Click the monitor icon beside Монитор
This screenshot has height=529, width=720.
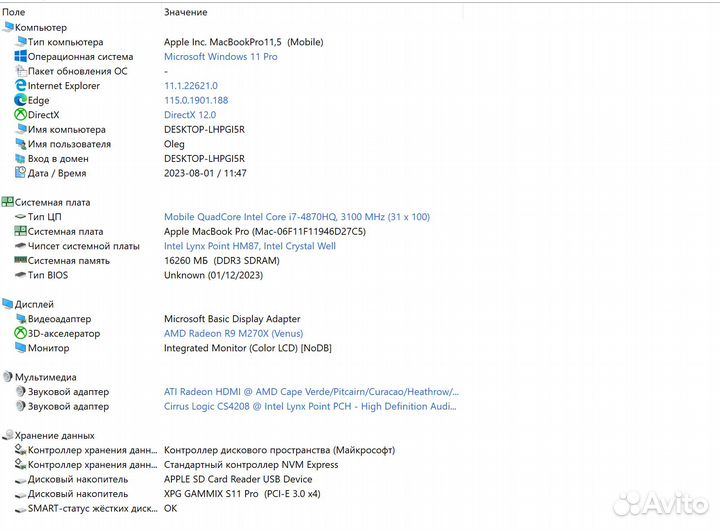[20, 348]
